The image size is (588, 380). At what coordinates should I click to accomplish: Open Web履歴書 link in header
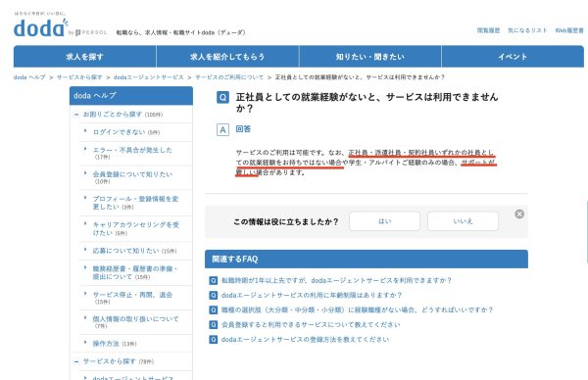[x=569, y=30]
